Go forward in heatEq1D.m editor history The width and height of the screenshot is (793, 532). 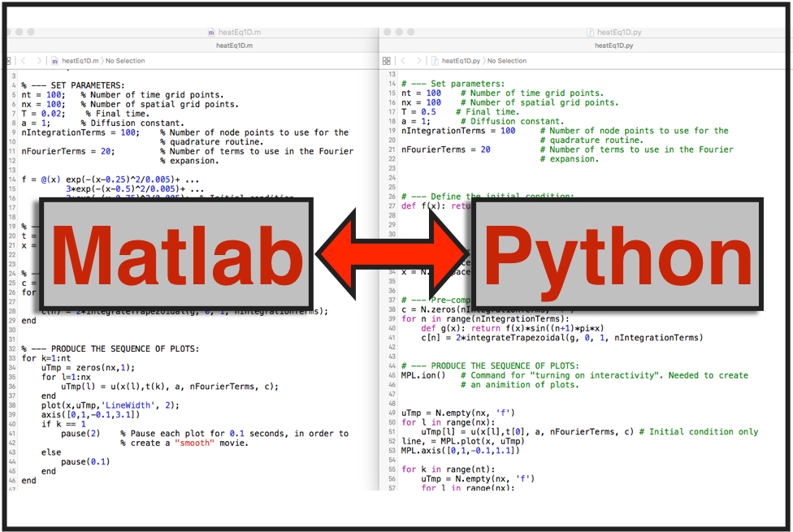[39, 61]
